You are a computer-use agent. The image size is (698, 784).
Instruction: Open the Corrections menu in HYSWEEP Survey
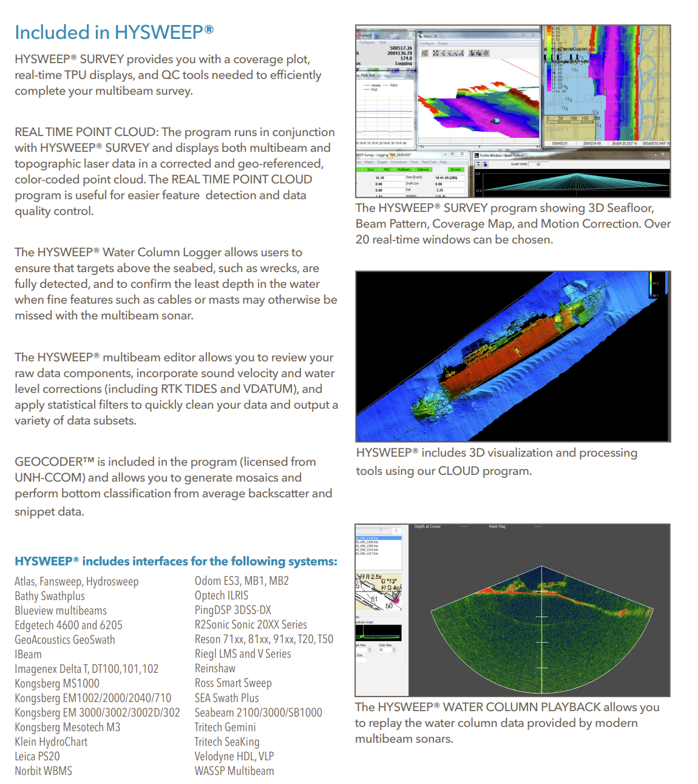[399, 162]
